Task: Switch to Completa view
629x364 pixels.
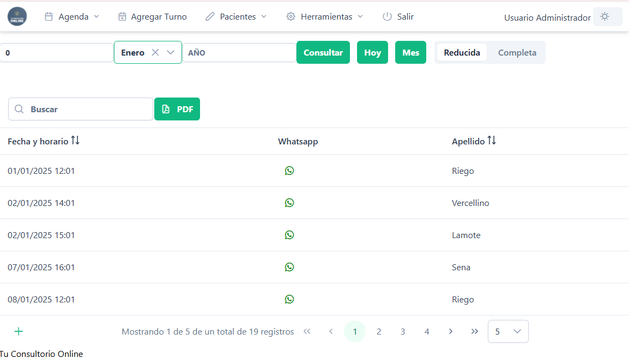Action: pos(517,52)
